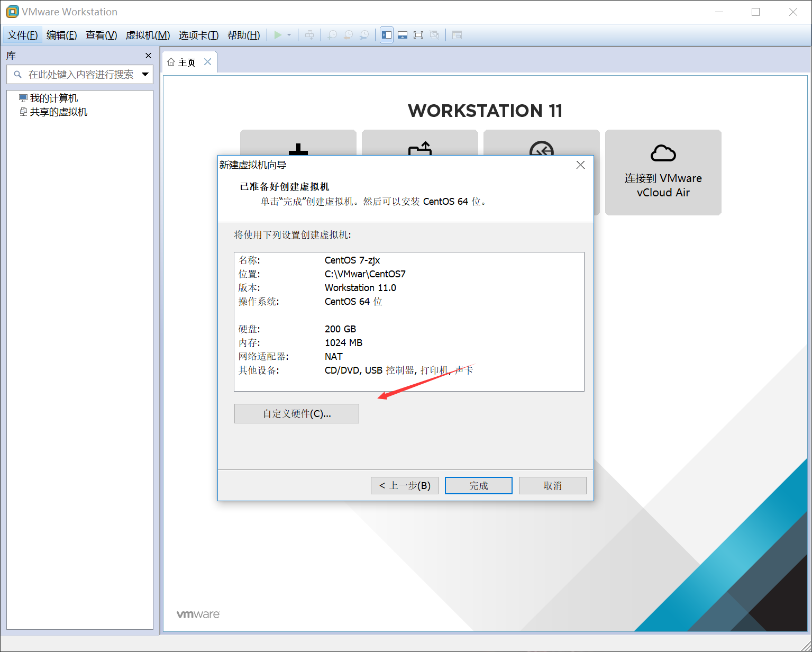
Task: Click the < 上一步(B) button
Action: point(405,486)
